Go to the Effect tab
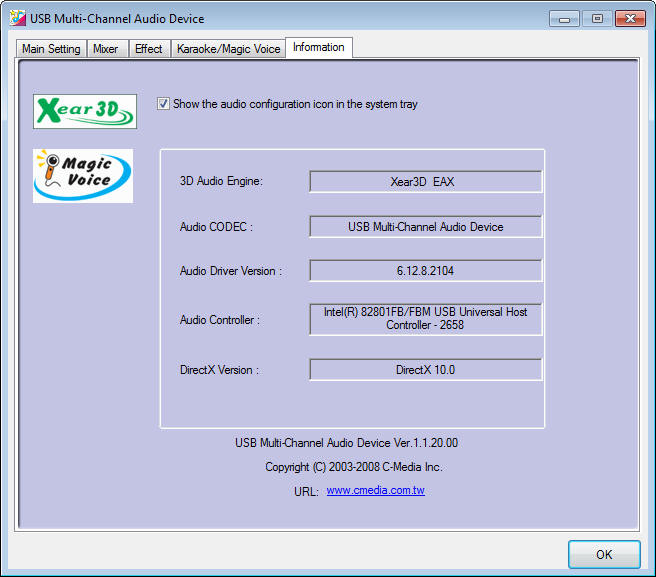The width and height of the screenshot is (656, 577). 149,49
